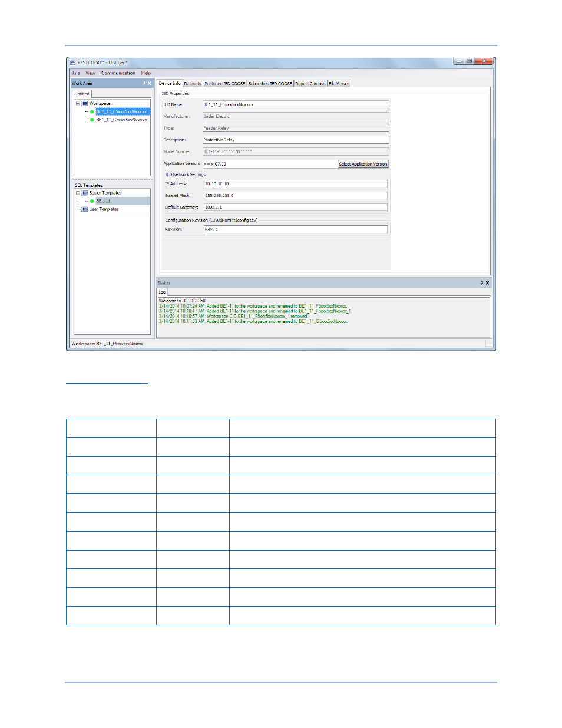Maximize the BEST61850 window
Screen dimensions: 562x728
470,61
